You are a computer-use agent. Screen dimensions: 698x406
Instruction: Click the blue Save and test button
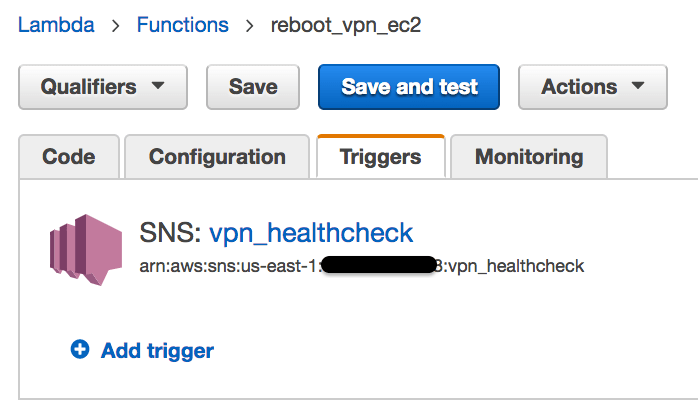coord(410,87)
